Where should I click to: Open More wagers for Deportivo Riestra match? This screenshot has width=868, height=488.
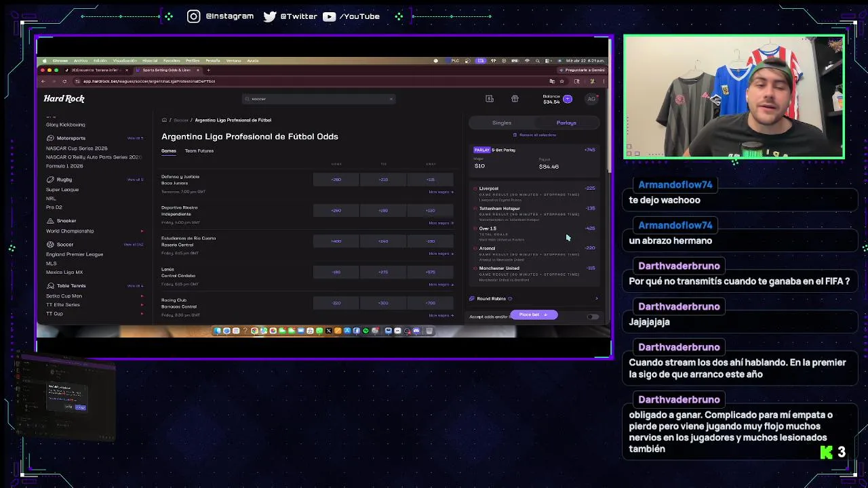(x=441, y=223)
